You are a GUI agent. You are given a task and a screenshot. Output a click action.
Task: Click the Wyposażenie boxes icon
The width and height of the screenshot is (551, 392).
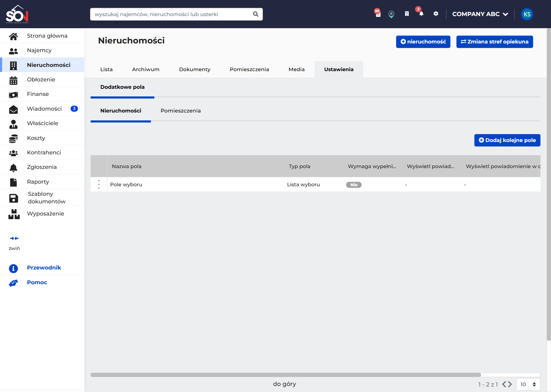pyautogui.click(x=14, y=214)
